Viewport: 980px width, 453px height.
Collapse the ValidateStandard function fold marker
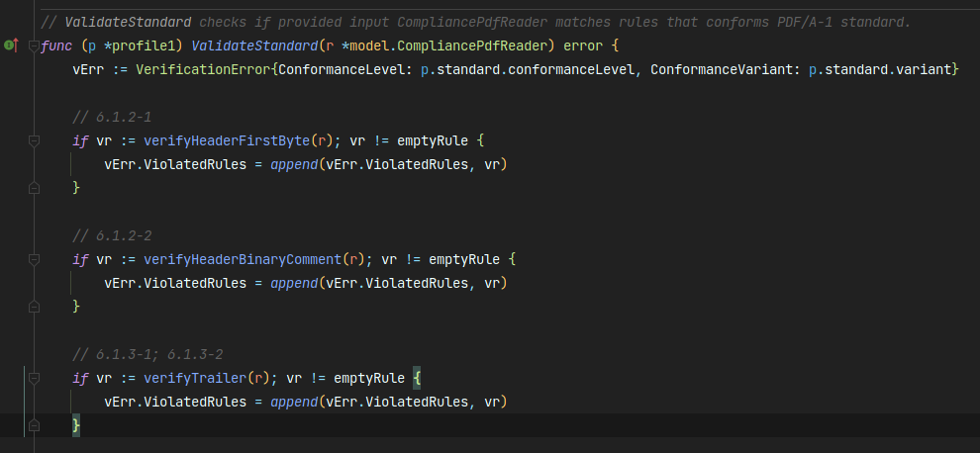[x=34, y=45]
